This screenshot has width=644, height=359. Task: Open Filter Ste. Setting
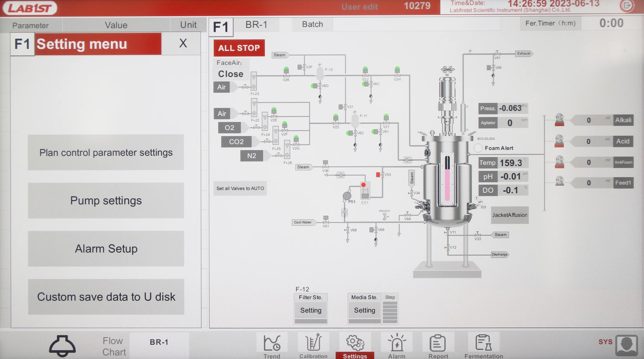click(311, 310)
